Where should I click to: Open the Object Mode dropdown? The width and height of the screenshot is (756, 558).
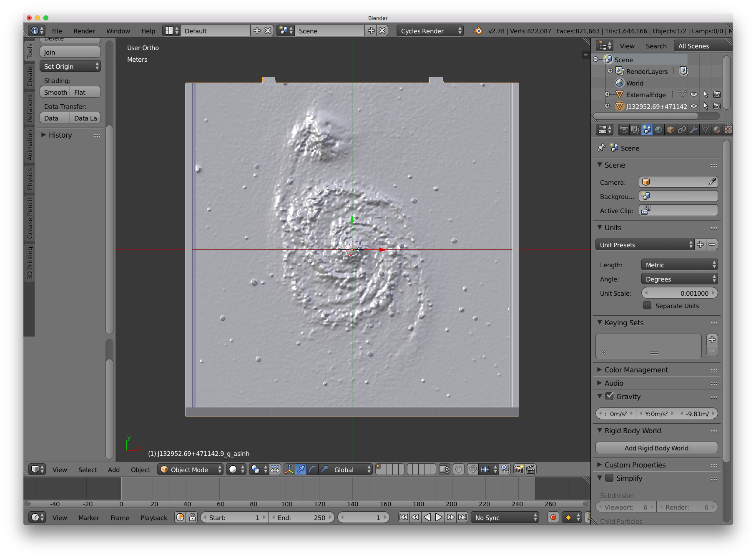point(190,469)
